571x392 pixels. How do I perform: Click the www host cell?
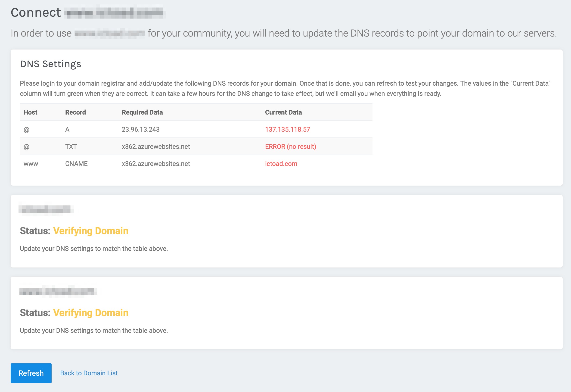point(31,164)
